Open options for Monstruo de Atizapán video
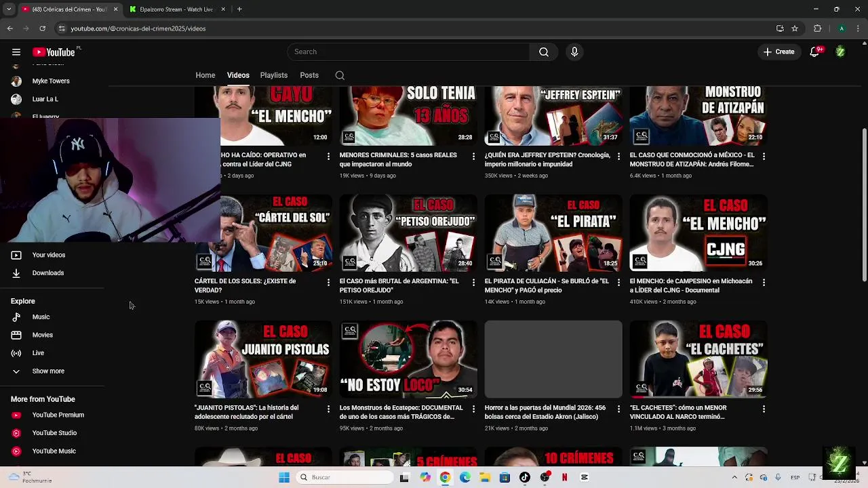Viewport: 868px width, 488px height. [x=764, y=157]
